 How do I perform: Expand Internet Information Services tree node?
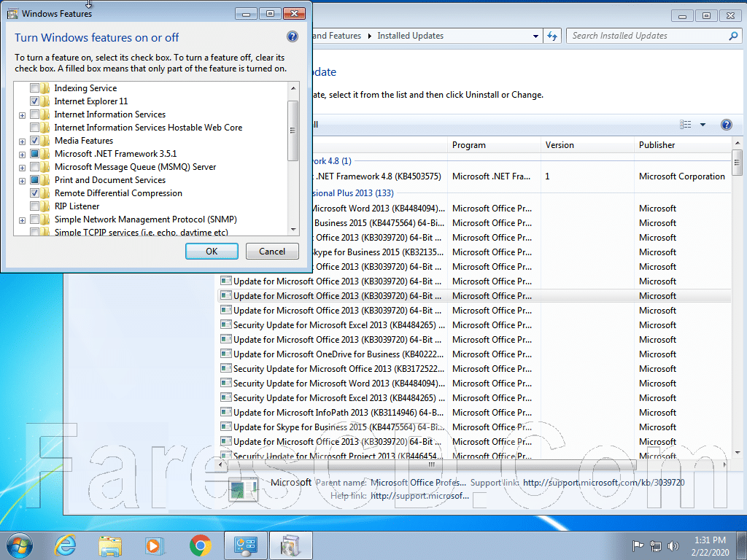point(22,115)
